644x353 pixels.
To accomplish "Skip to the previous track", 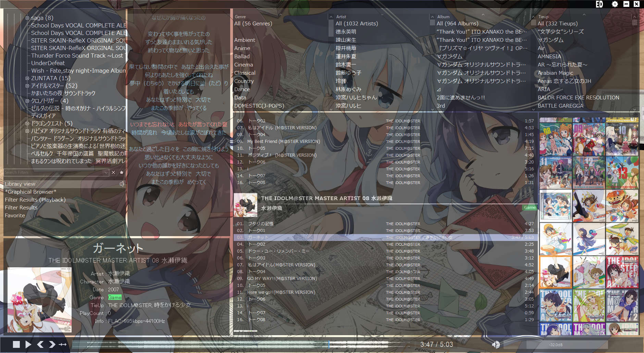I will click(x=40, y=344).
